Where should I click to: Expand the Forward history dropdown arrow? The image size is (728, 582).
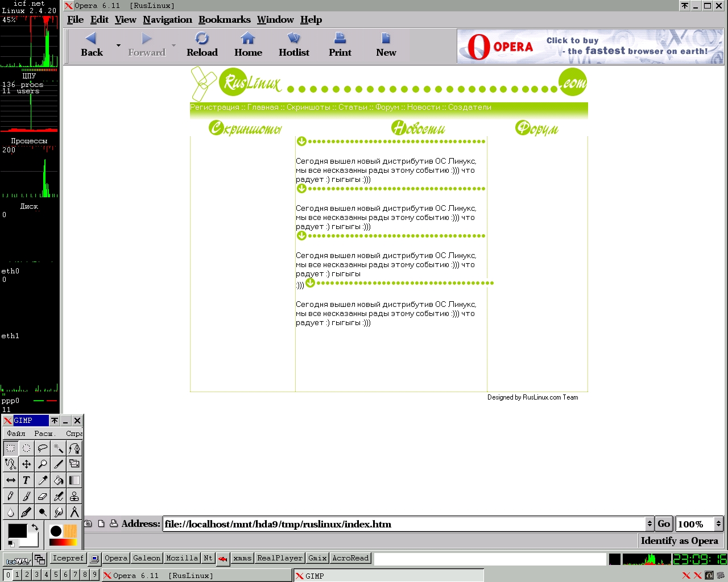(173, 45)
